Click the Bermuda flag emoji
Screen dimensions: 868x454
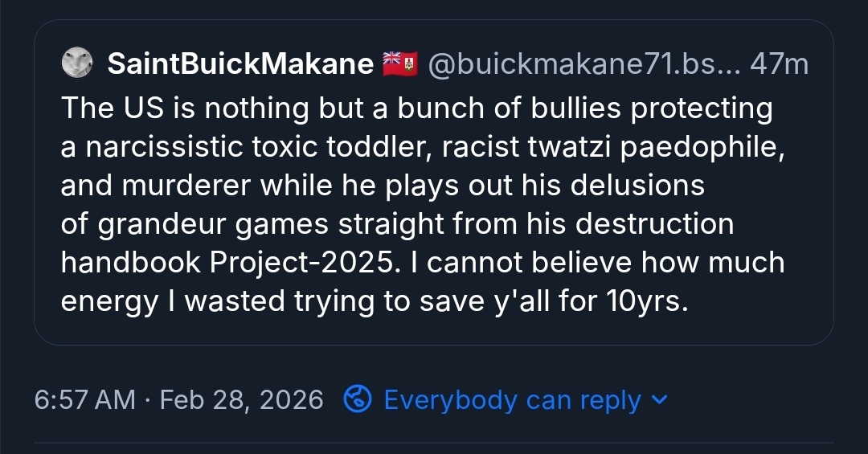[x=399, y=64]
